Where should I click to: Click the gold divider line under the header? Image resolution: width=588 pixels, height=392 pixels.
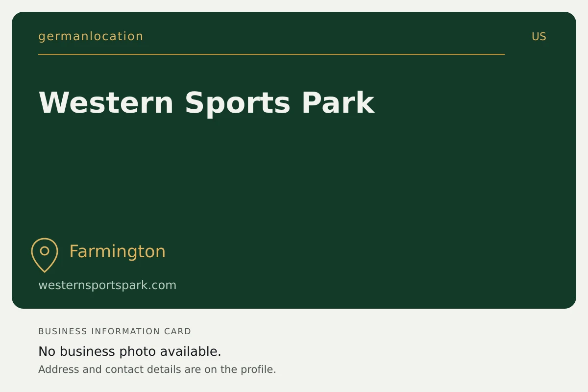point(271,54)
